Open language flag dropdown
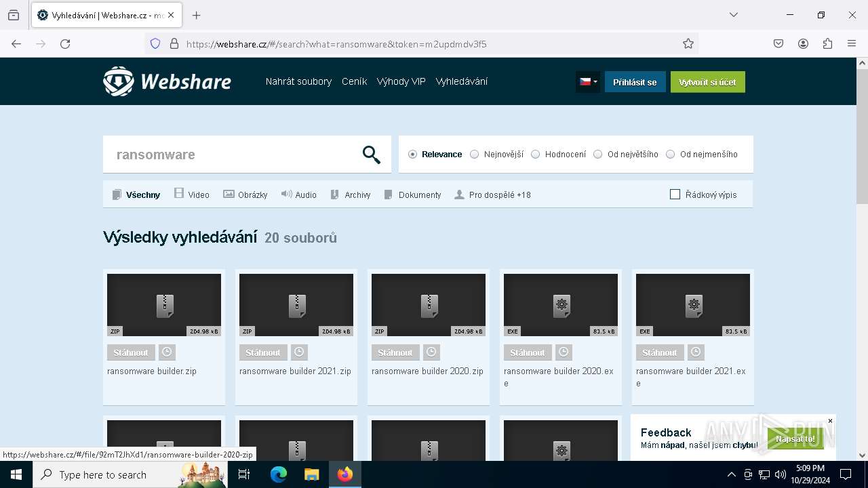 coord(588,82)
